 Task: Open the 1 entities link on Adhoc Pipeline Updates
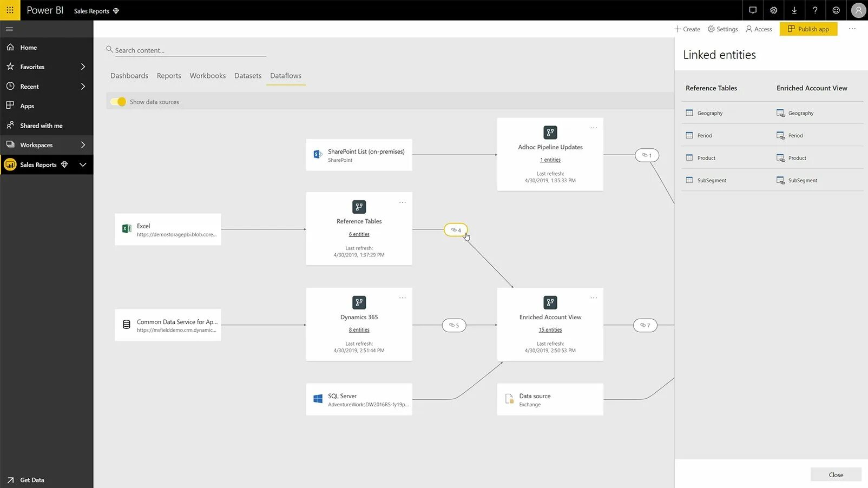point(550,160)
